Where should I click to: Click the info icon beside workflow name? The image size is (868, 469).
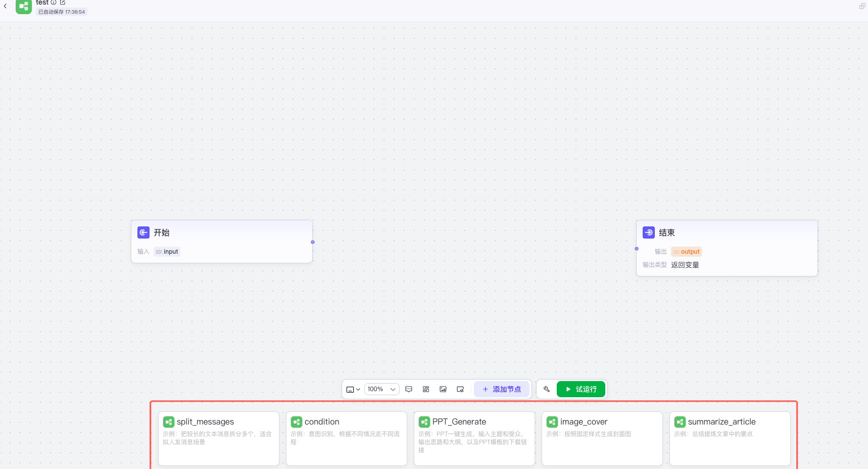pyautogui.click(x=54, y=3)
